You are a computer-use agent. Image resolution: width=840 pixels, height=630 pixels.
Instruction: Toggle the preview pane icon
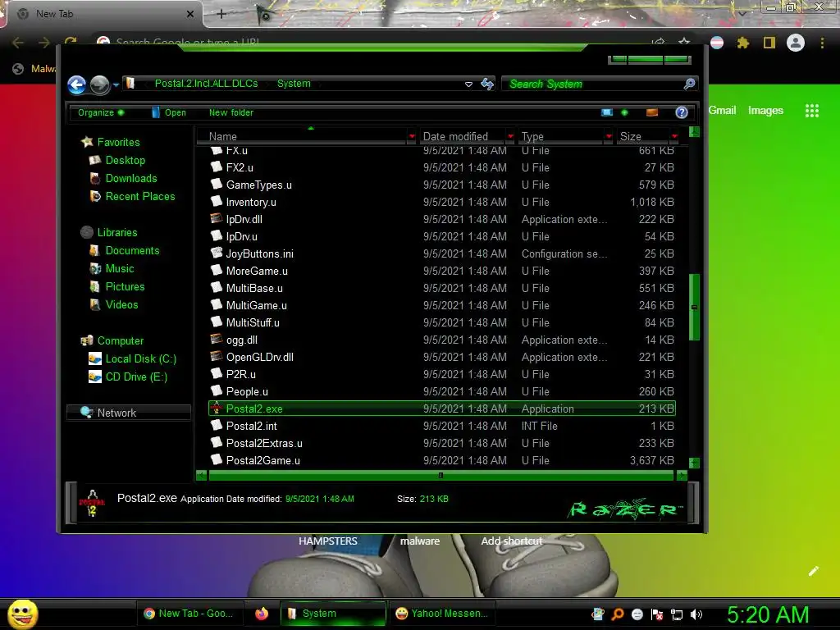[652, 112]
